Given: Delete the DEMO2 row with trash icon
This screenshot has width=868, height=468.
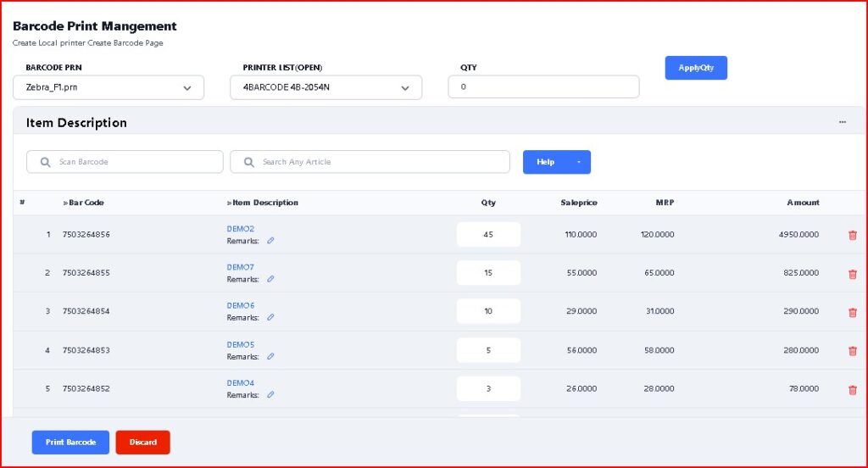Looking at the screenshot, I should (852, 235).
